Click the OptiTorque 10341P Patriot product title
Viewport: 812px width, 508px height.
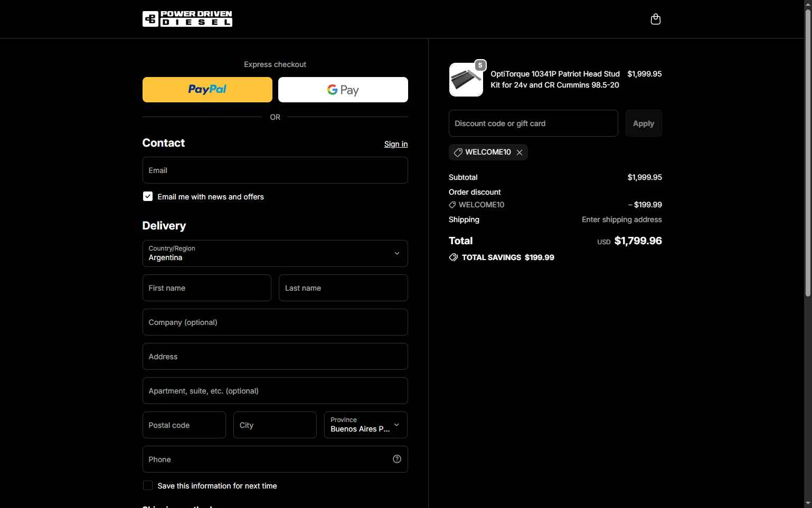coord(555,80)
